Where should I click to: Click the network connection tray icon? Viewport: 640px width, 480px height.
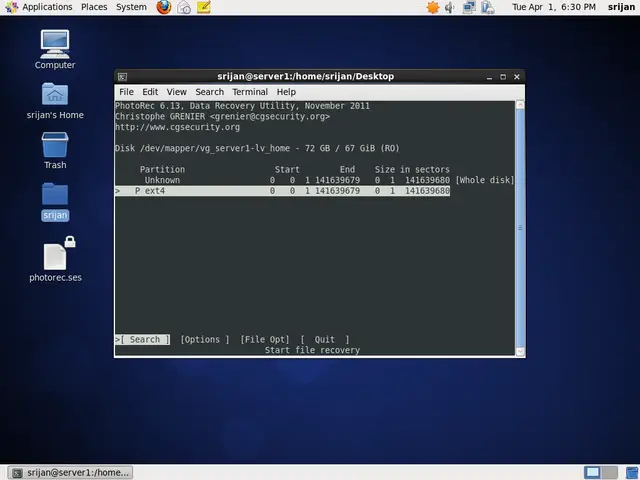(x=469, y=7)
